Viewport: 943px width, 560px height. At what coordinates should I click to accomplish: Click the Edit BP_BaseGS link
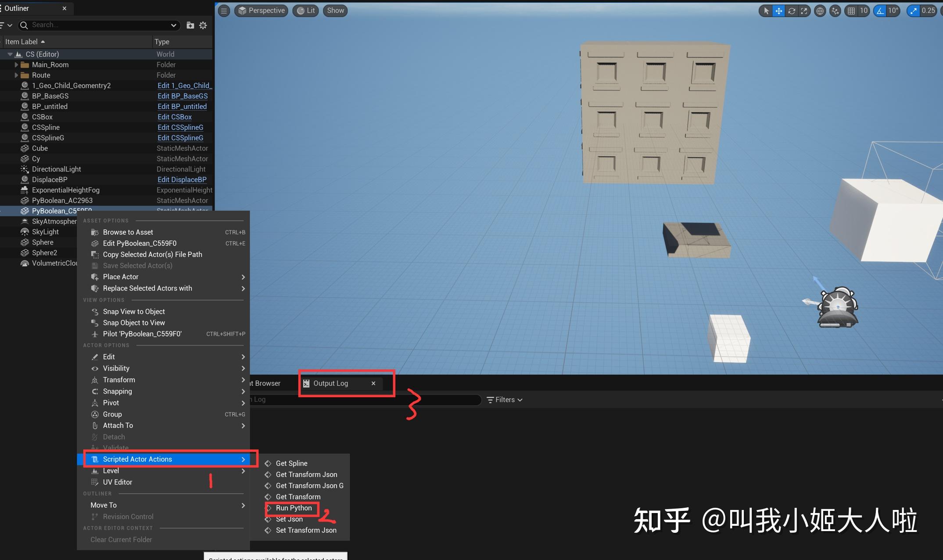pyautogui.click(x=183, y=96)
